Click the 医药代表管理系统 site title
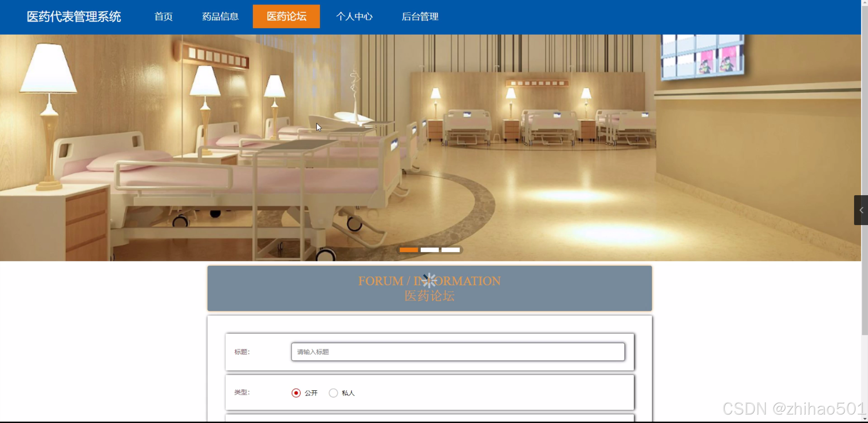Viewport: 868px width, 423px height. [x=74, y=16]
